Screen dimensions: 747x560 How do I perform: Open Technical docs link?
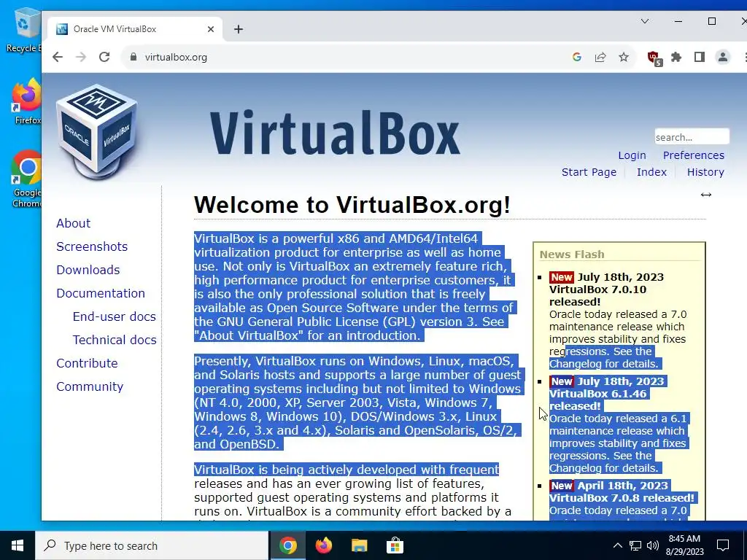point(115,340)
